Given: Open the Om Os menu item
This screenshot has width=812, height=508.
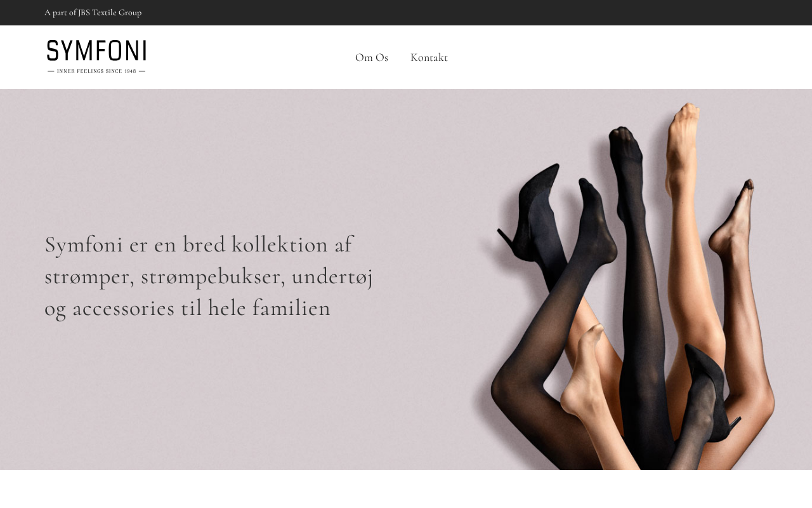Looking at the screenshot, I should tap(372, 57).
